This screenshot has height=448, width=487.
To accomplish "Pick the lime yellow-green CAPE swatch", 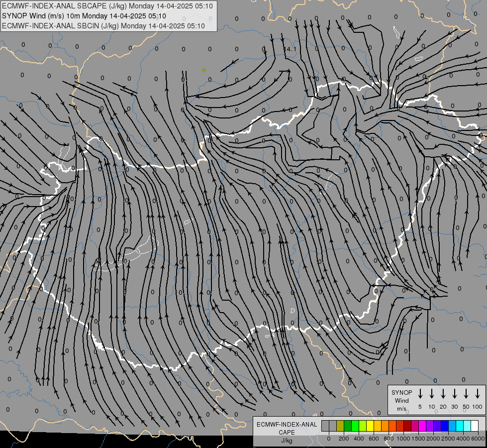I will [363, 426].
